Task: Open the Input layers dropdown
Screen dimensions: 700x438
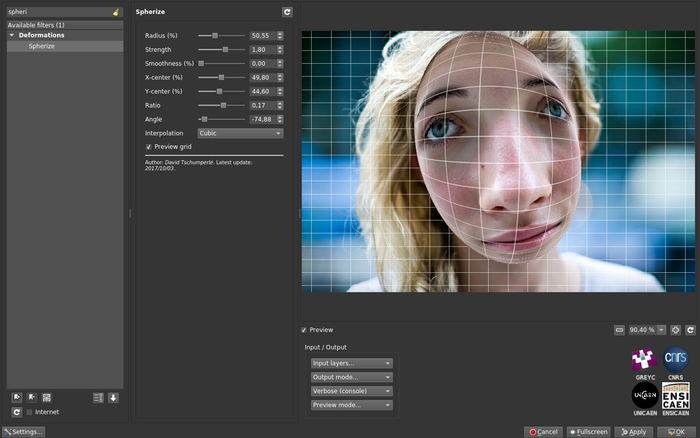Action: (351, 363)
